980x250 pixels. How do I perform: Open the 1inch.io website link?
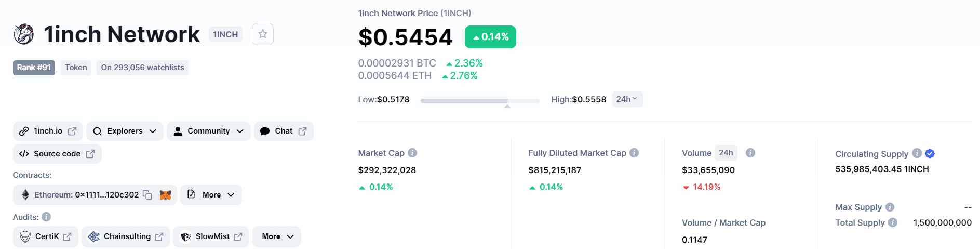(48, 131)
